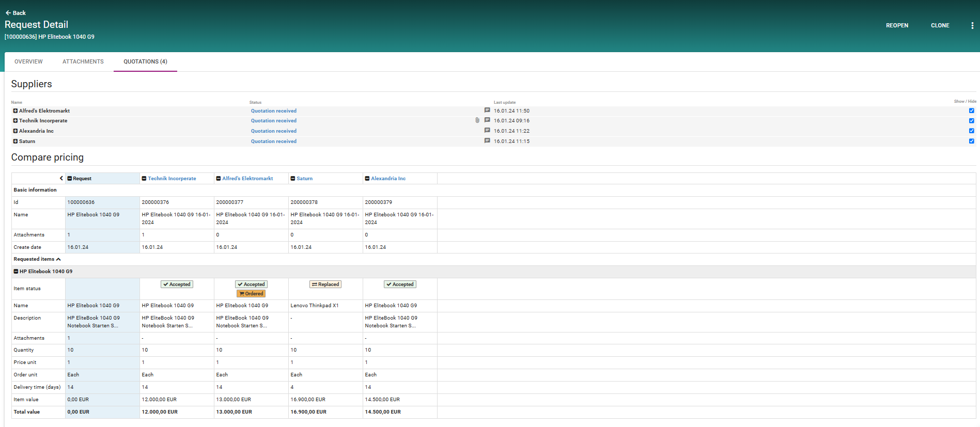This screenshot has height=427, width=980.
Task: Toggle Show/Hide checkbox for Saturn
Action: point(971,141)
